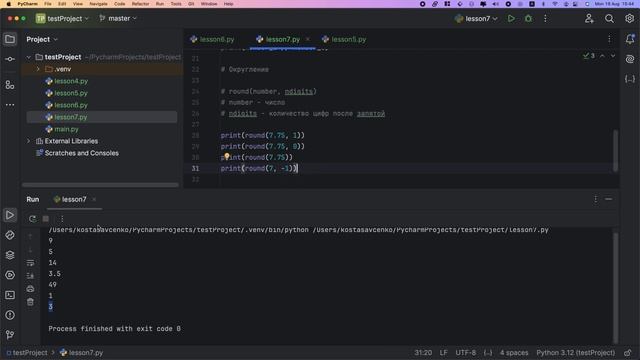
Task: Open the Terminal tool window icon
Action: [10, 295]
